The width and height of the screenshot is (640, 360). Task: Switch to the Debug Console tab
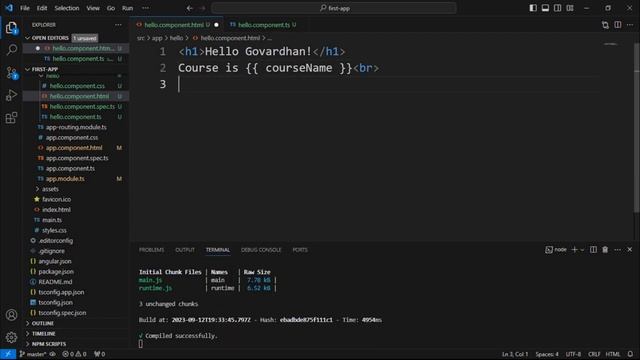261,250
